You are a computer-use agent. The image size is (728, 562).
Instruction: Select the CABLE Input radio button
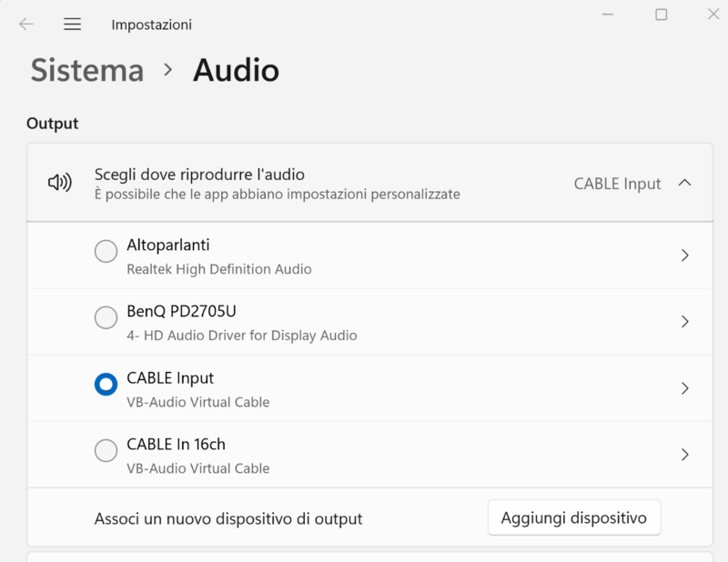coord(106,385)
